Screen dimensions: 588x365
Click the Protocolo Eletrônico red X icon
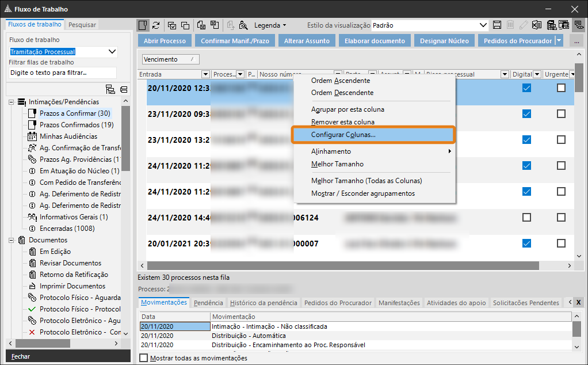32,332
